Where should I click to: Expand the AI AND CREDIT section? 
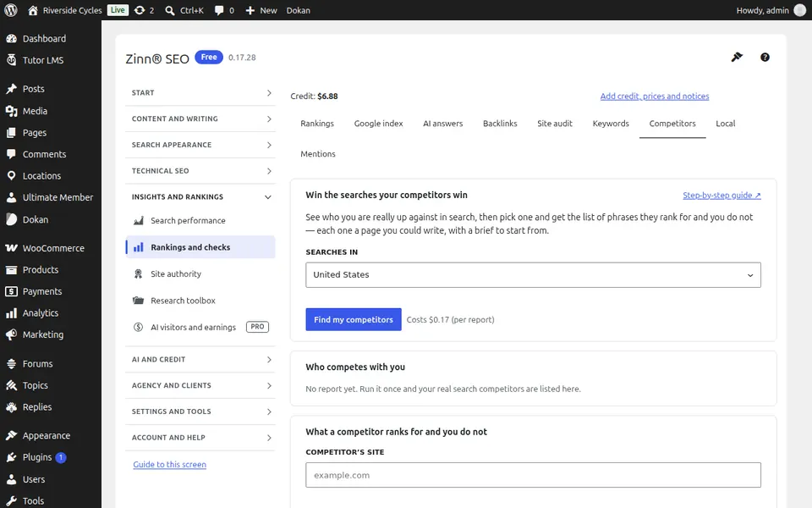coord(200,359)
